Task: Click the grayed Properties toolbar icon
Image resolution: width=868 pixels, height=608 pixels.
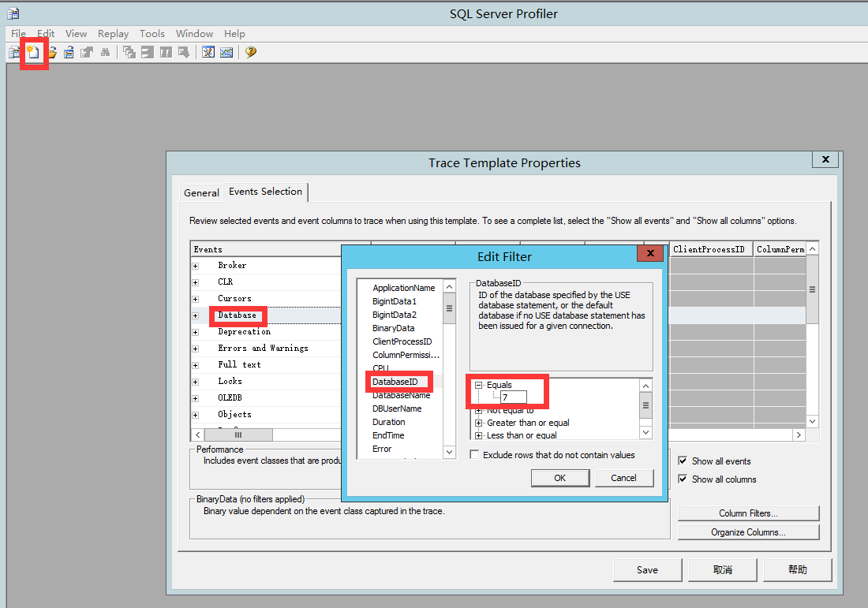Action: pyautogui.click(x=86, y=53)
